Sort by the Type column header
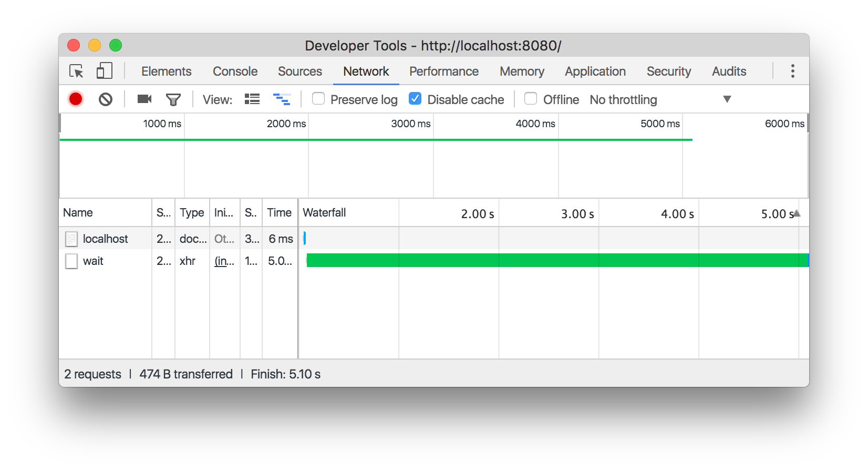Screen dimensions: 868x471 pos(192,213)
